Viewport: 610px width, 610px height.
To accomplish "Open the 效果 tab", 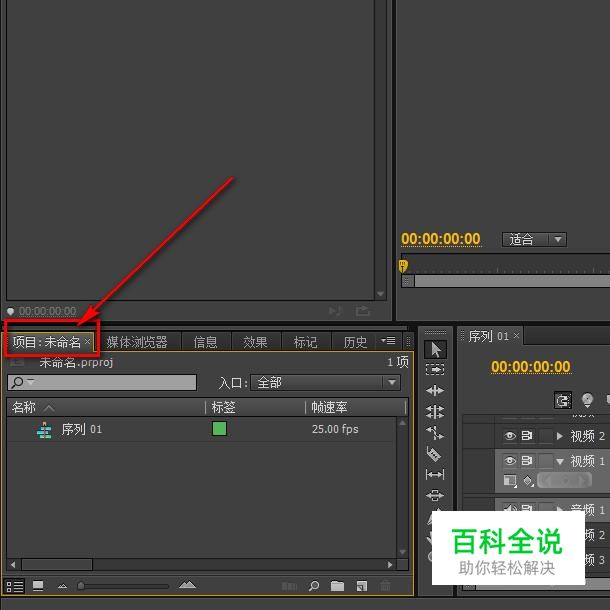I will 255,342.
